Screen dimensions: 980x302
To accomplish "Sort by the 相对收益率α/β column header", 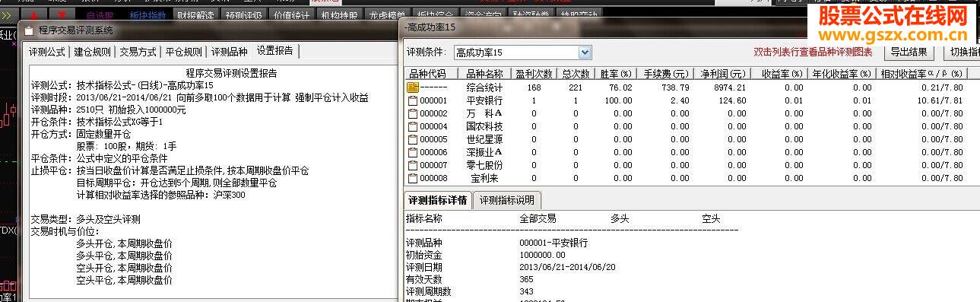I will pos(921,74).
